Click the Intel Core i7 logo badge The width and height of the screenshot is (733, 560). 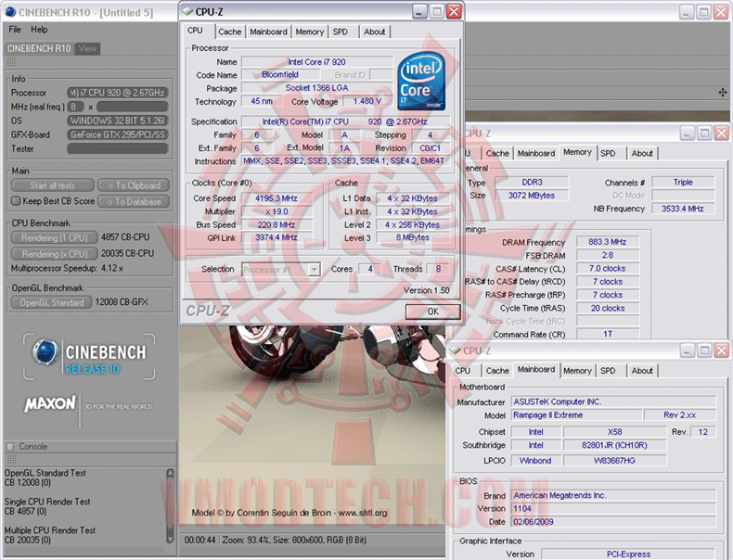421,82
